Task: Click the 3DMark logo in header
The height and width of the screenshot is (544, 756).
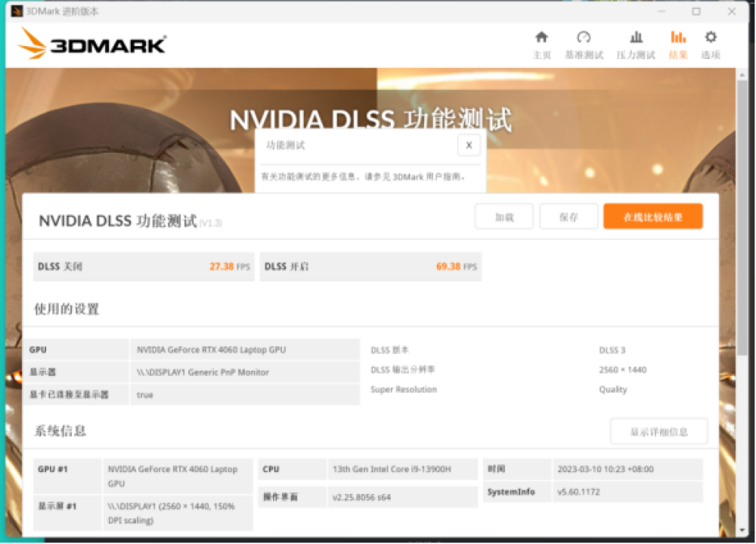Action: [x=92, y=45]
